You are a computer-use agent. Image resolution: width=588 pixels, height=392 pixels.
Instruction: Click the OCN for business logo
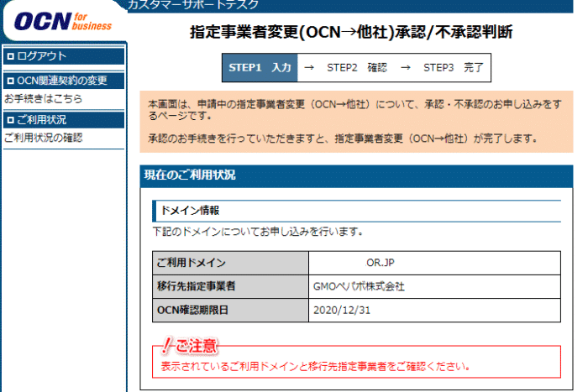point(63,22)
